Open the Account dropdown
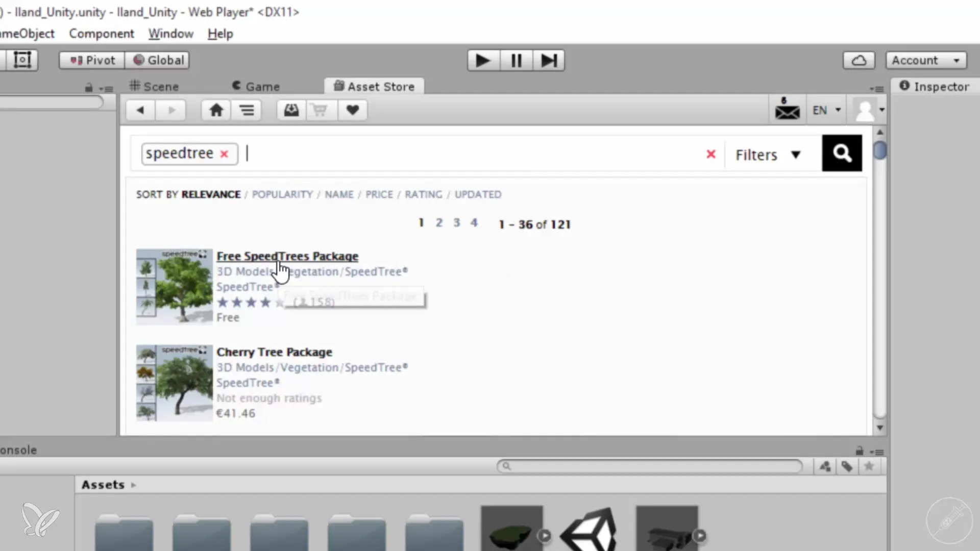Image resolution: width=980 pixels, height=551 pixels. click(x=926, y=60)
